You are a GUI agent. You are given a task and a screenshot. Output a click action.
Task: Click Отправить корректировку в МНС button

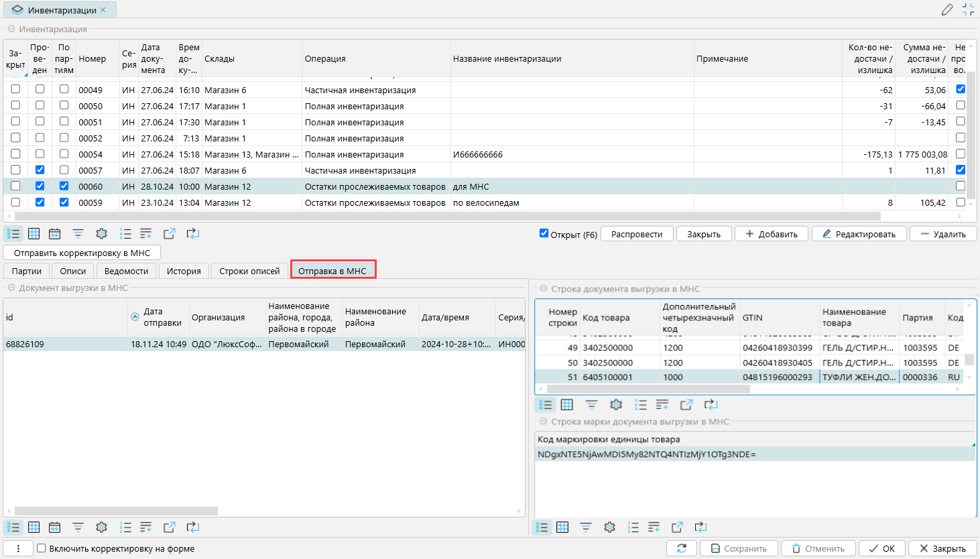[x=82, y=253]
